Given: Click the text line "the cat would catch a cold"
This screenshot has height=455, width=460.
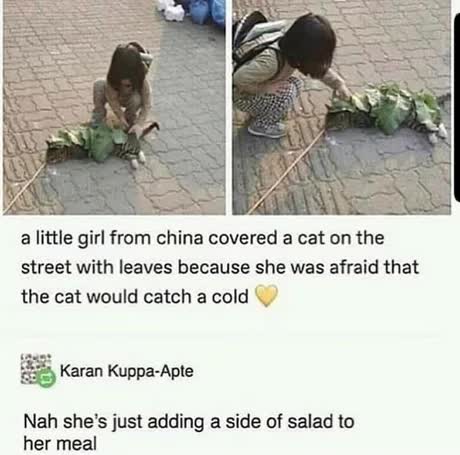Looking at the screenshot, I should click(135, 297).
